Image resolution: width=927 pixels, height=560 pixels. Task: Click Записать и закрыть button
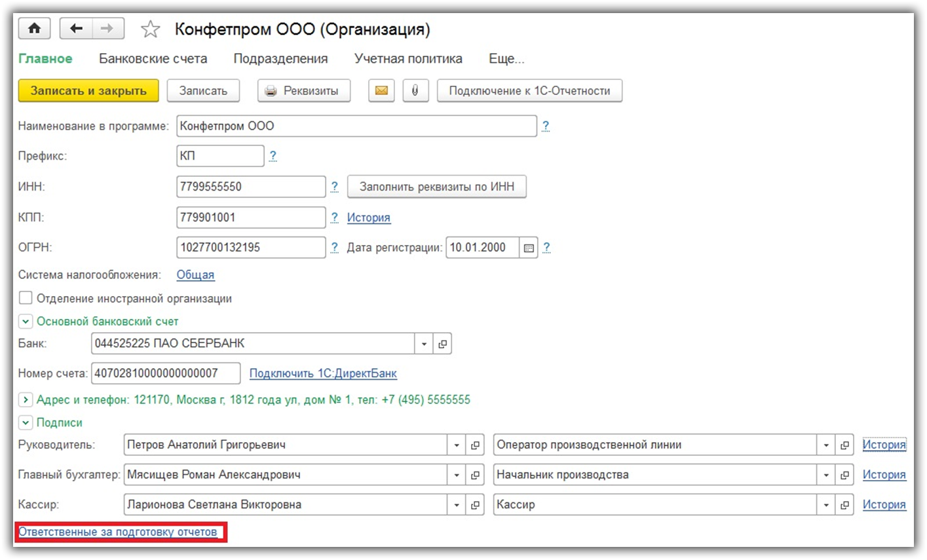click(88, 91)
